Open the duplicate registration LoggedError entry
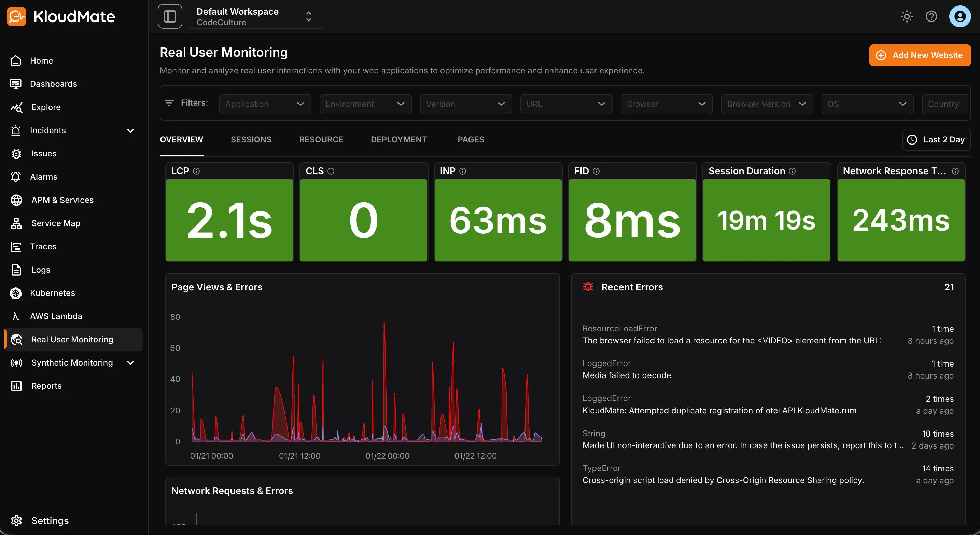Viewport: 980px width, 535px height. tap(768, 404)
